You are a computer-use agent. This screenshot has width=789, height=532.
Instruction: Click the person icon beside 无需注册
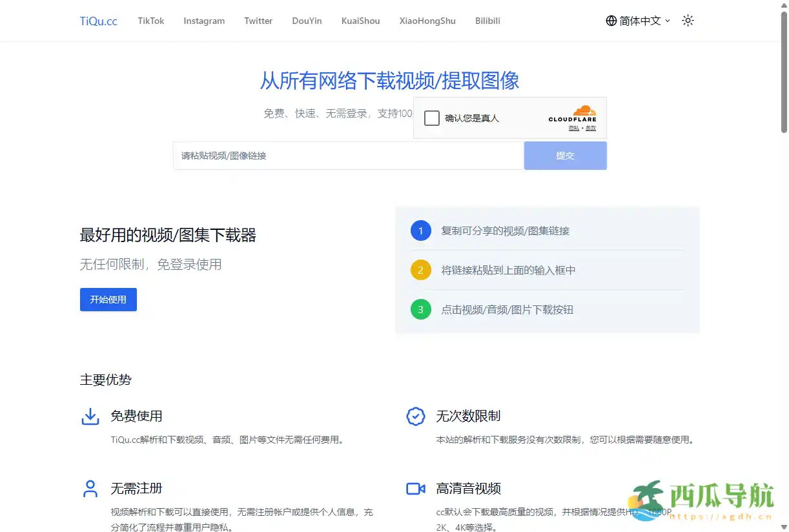[x=90, y=489]
